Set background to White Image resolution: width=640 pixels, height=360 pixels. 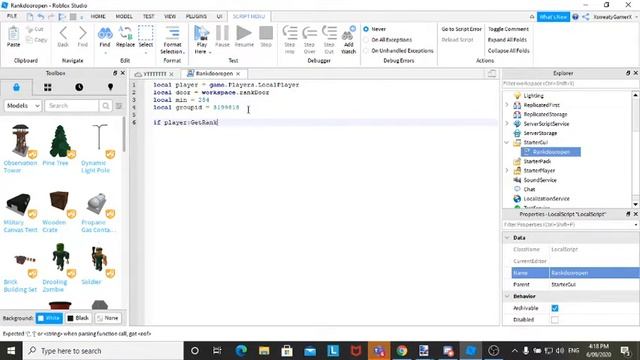point(49,318)
